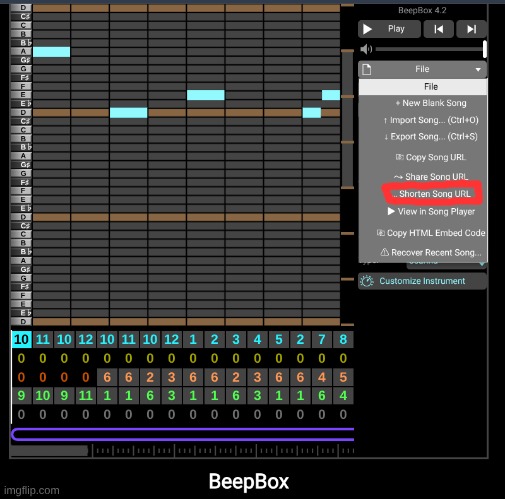Choose New Blank Song

tap(431, 103)
